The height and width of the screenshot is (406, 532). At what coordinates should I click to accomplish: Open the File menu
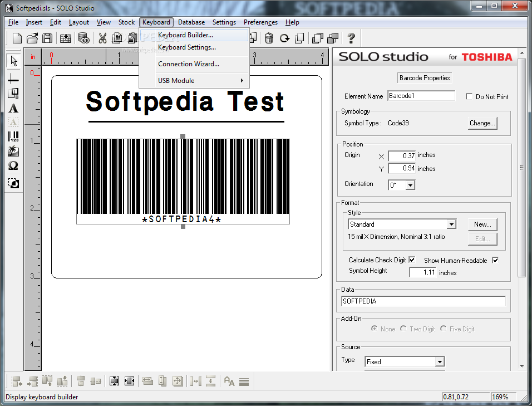click(13, 22)
